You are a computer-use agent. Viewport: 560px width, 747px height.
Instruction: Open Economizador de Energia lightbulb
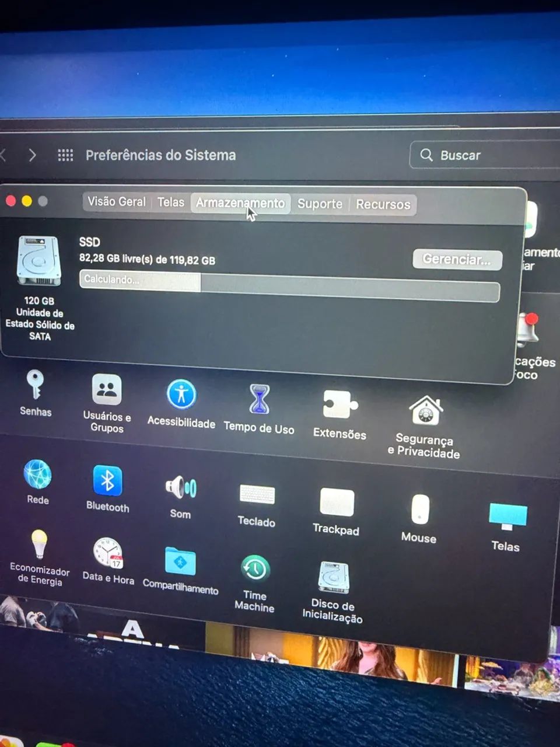pyautogui.click(x=39, y=557)
